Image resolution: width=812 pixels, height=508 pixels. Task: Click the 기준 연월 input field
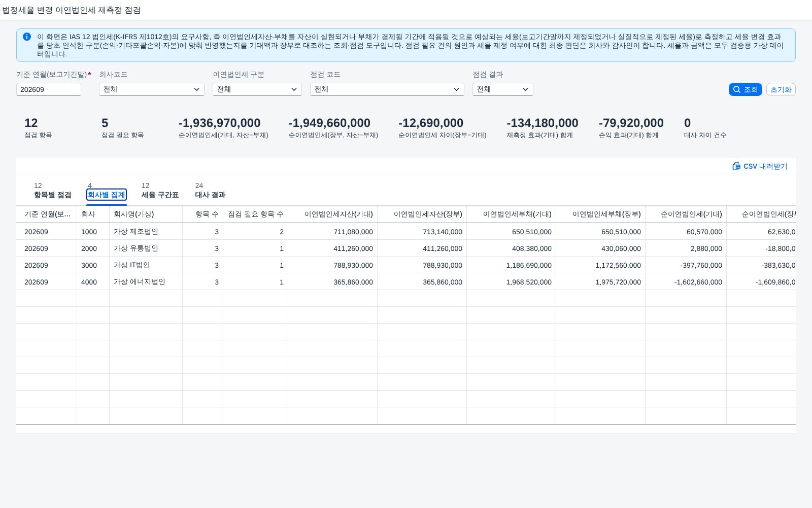pos(49,89)
